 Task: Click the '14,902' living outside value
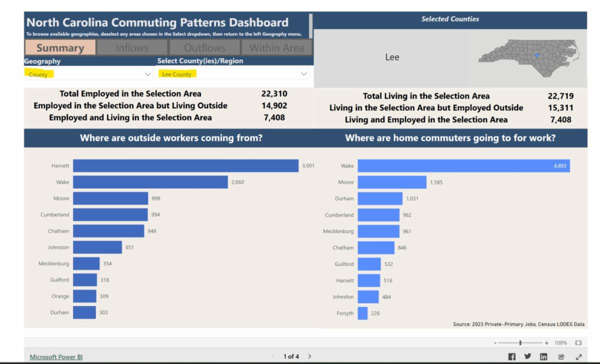(274, 105)
